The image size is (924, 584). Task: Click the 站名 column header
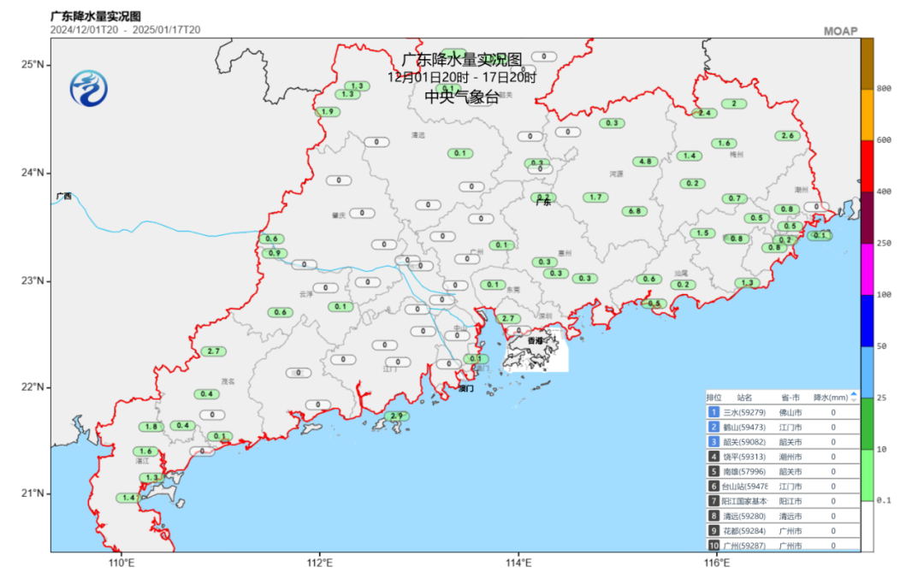[744, 398]
